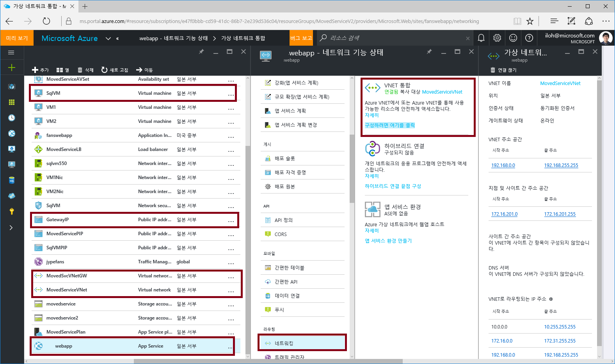Open the notifications bell icon

click(x=481, y=38)
